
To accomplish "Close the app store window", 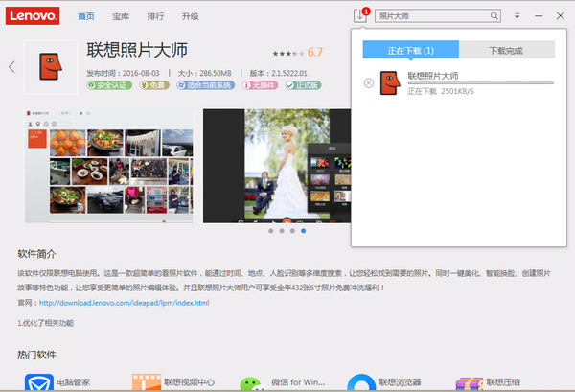I will click(x=561, y=15).
